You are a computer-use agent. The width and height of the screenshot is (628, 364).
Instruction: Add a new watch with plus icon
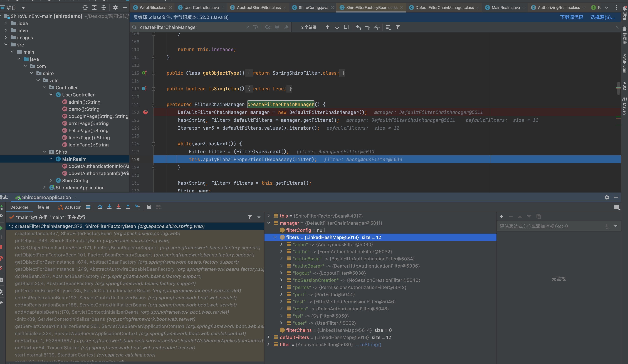click(501, 216)
